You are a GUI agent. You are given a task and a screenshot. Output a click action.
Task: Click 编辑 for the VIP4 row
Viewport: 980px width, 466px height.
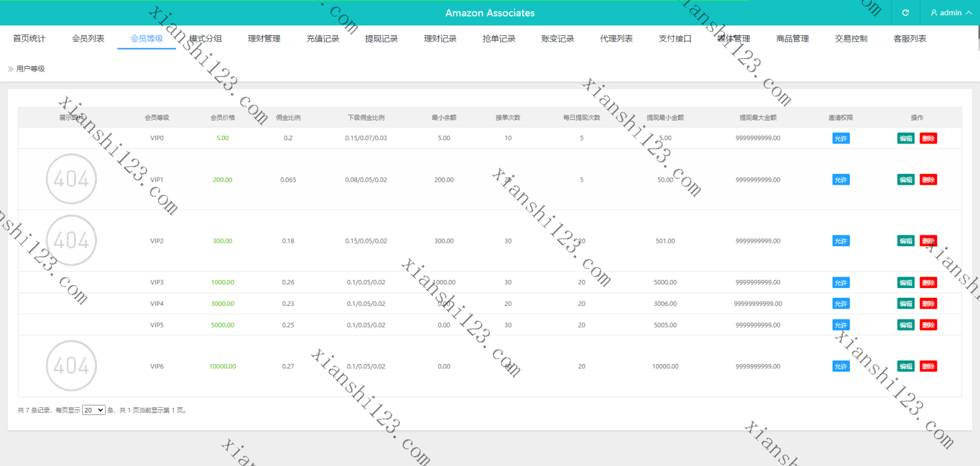click(x=905, y=303)
